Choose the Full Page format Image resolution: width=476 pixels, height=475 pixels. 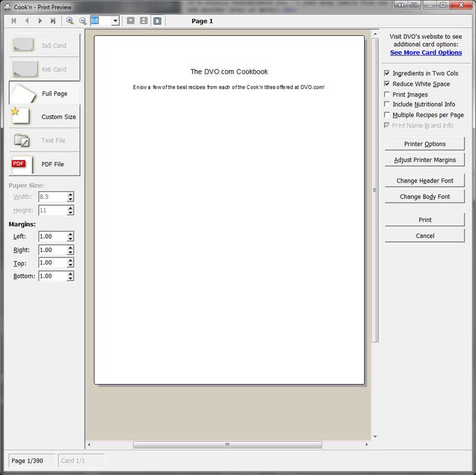(x=44, y=93)
